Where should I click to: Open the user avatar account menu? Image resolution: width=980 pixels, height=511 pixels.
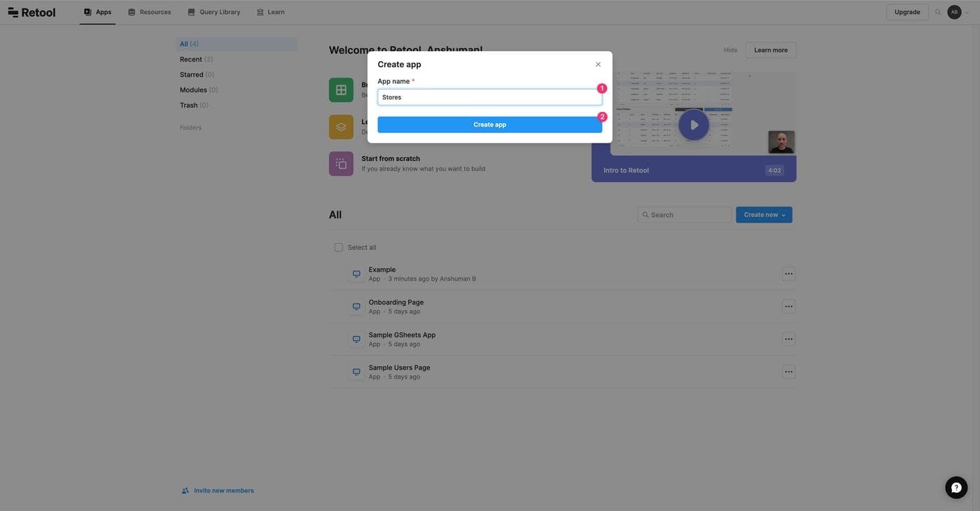pyautogui.click(x=954, y=12)
